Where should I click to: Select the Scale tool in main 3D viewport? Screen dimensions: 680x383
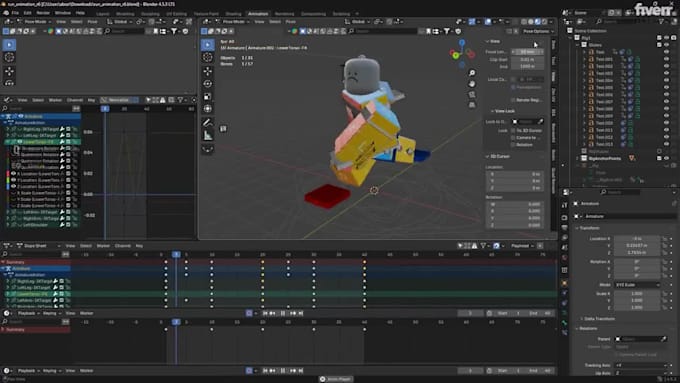(208, 96)
